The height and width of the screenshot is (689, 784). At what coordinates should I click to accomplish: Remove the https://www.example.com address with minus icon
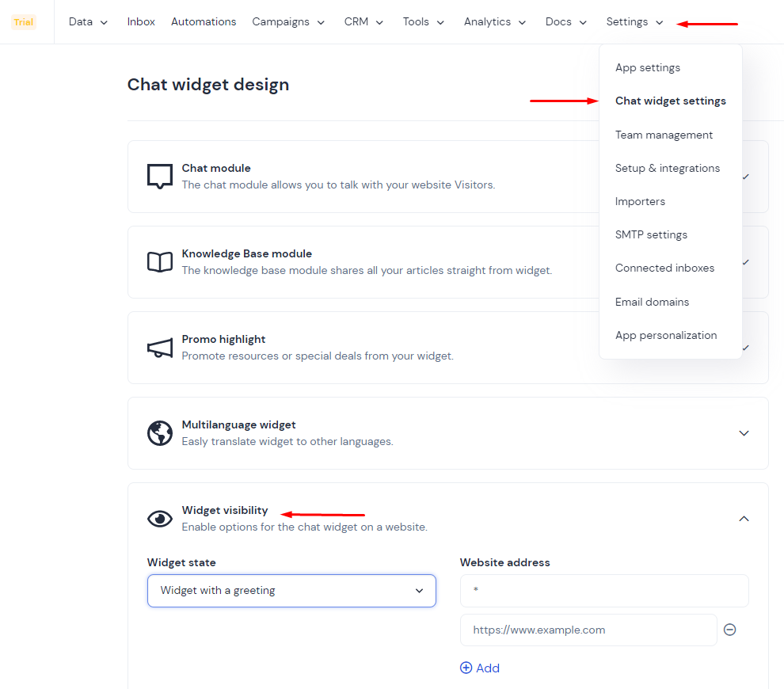[x=729, y=630]
